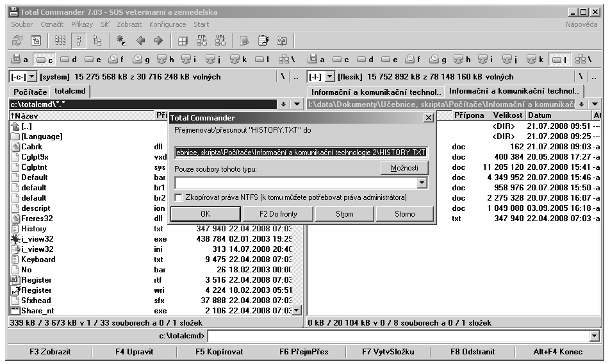Go to left panel root directory backslash button
The image size is (610, 364).
pos(283,77)
